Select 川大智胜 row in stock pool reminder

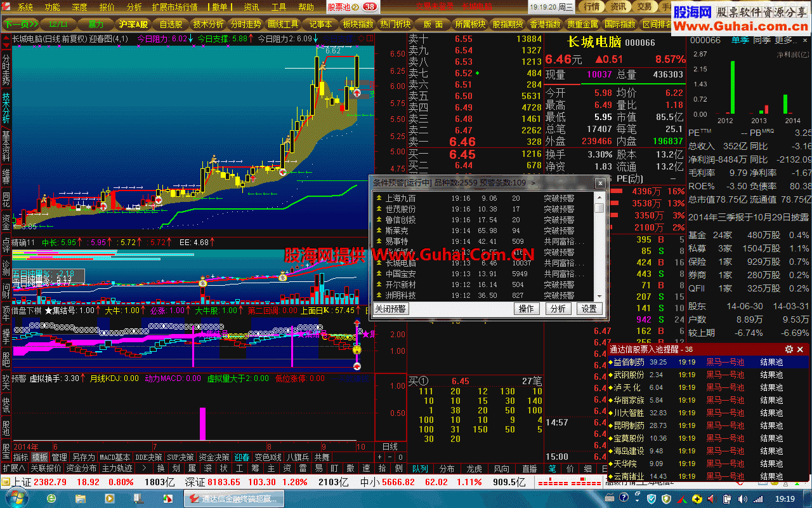point(709,413)
